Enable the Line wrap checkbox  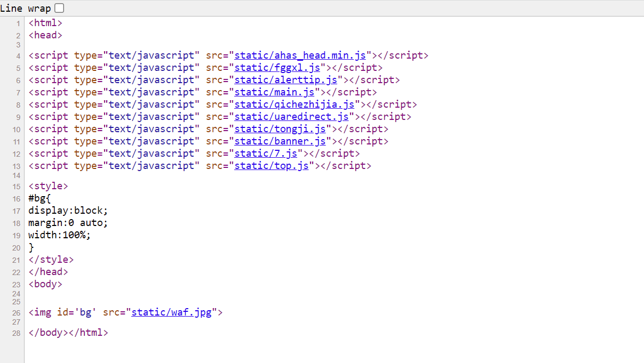(x=59, y=8)
